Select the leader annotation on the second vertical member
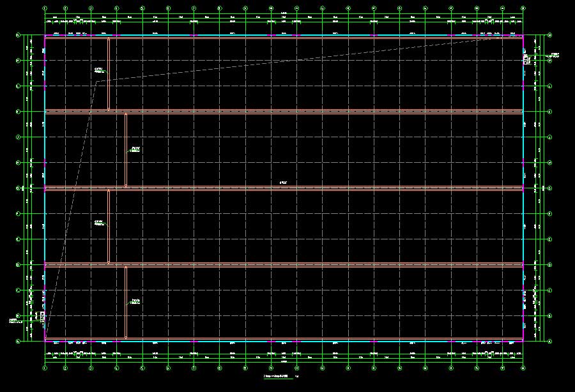Image resolution: width=575 pixels, height=392 pixels. click(135, 149)
